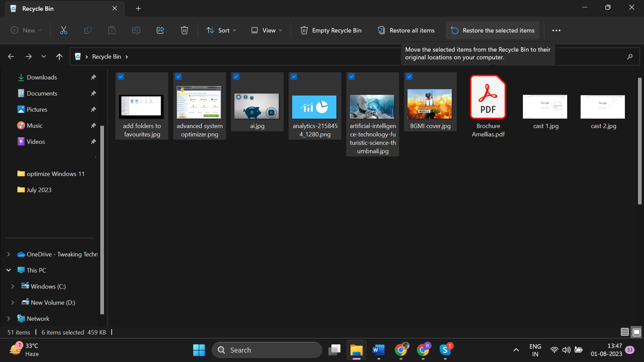The width and height of the screenshot is (644, 362).
Task: Expand the Windows (C:) tree node
Action: point(13,287)
